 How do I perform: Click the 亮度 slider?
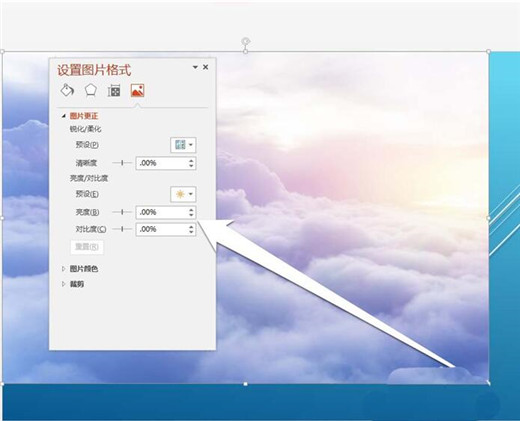122,212
